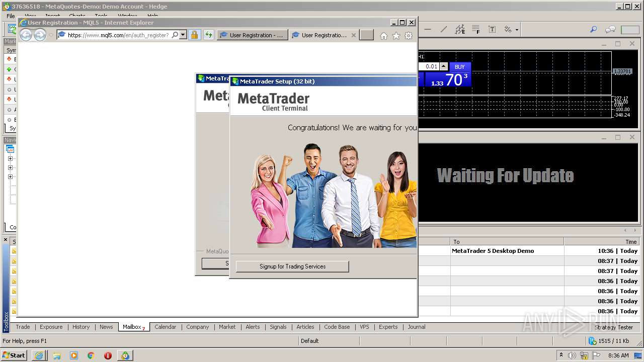The width and height of the screenshot is (644, 362).
Task: Open the Windows Start menu
Action: 14,355
